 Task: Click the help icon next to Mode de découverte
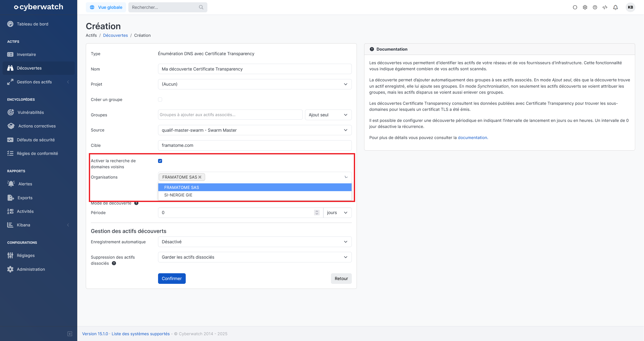pyautogui.click(x=136, y=203)
